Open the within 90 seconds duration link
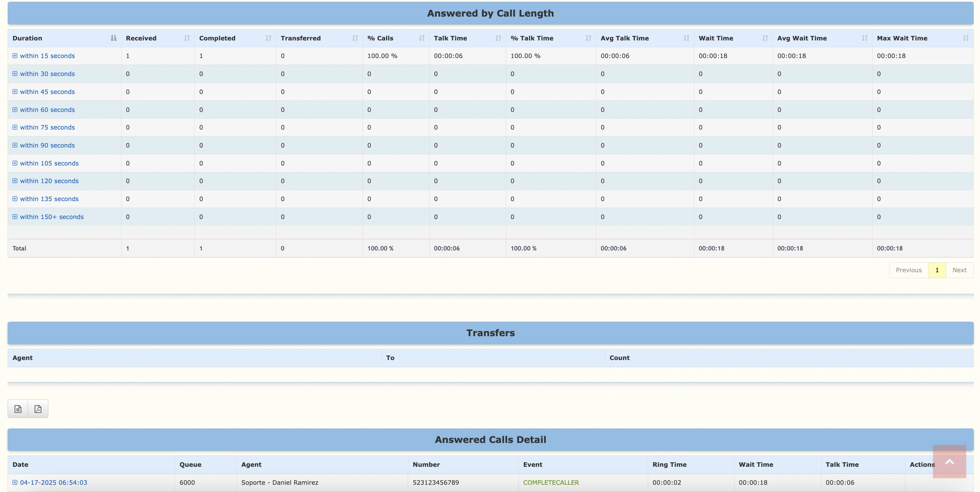The image size is (980, 492). coord(47,145)
